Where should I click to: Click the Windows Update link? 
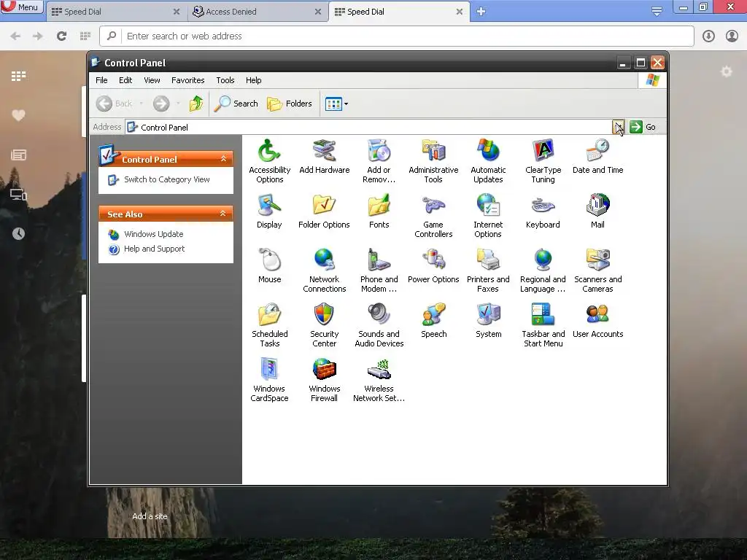(153, 234)
